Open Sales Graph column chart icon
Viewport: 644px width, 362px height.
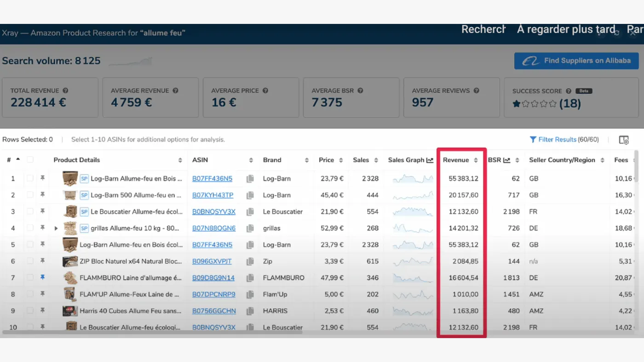[430, 160]
